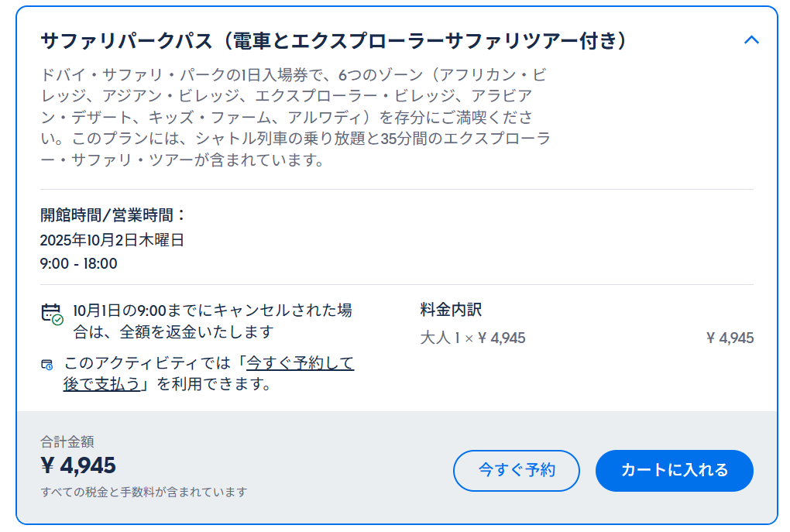Click the ¥ 4,945 total amount
This screenshot has width=790, height=532.
[78, 465]
